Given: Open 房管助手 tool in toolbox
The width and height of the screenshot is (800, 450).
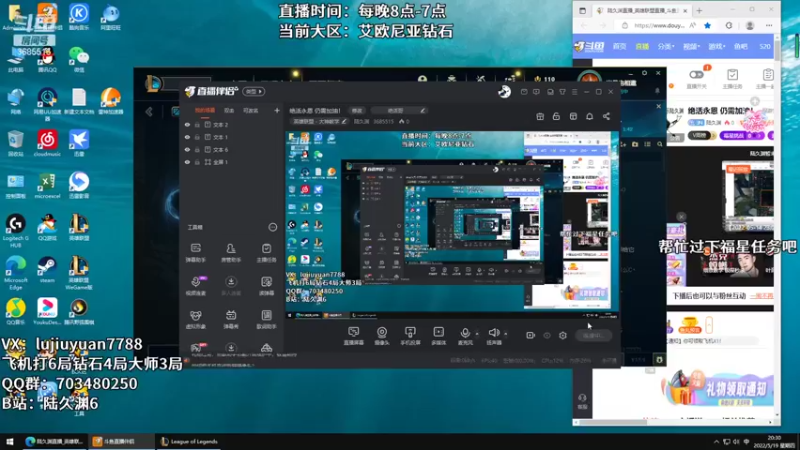Looking at the screenshot, I should point(231,253).
